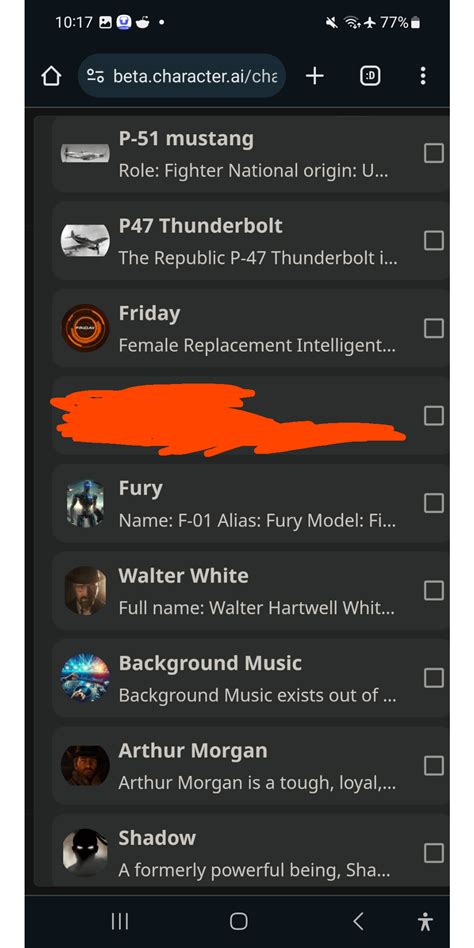Screen dimensions: 474x948
Task: Click the beta.character.ai address bar
Action: 182,76
